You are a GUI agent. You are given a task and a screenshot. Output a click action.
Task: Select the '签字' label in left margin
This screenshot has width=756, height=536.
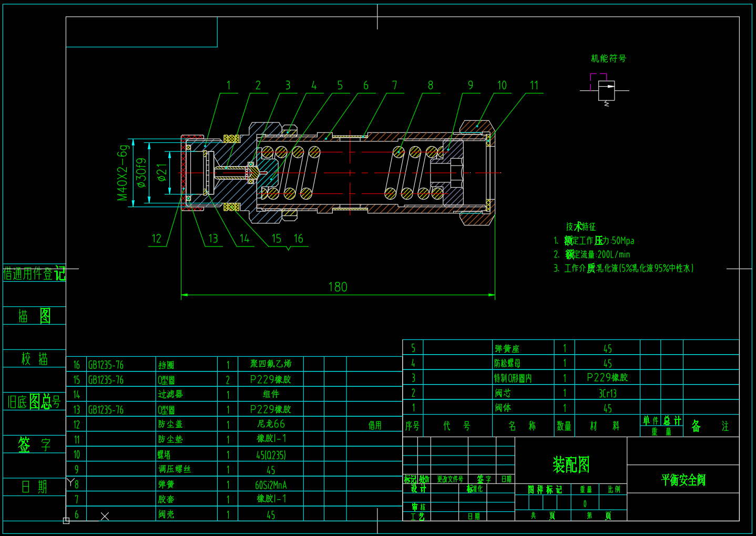34,445
